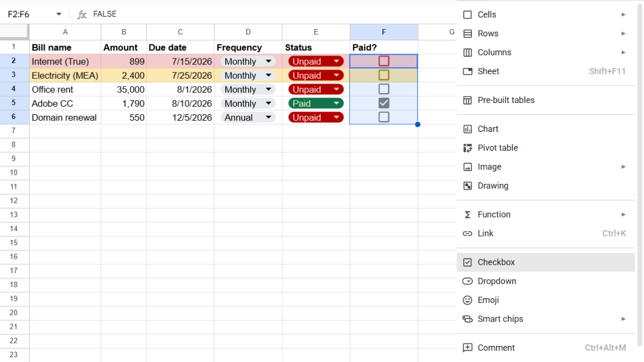The height and width of the screenshot is (362, 644).
Task: Open the Frequency dropdown for Domain renewal
Action: [x=268, y=117]
